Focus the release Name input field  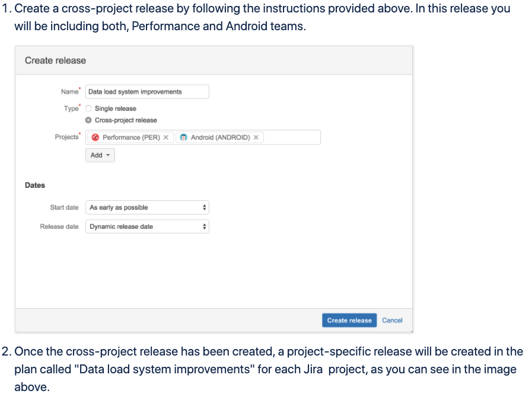click(x=147, y=92)
